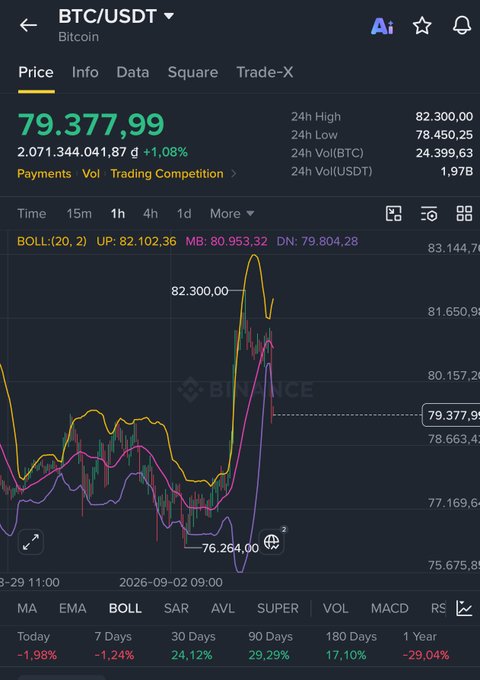The image size is (480, 680).
Task: Click the 24h Low value 78.450,25
Action: (x=444, y=134)
